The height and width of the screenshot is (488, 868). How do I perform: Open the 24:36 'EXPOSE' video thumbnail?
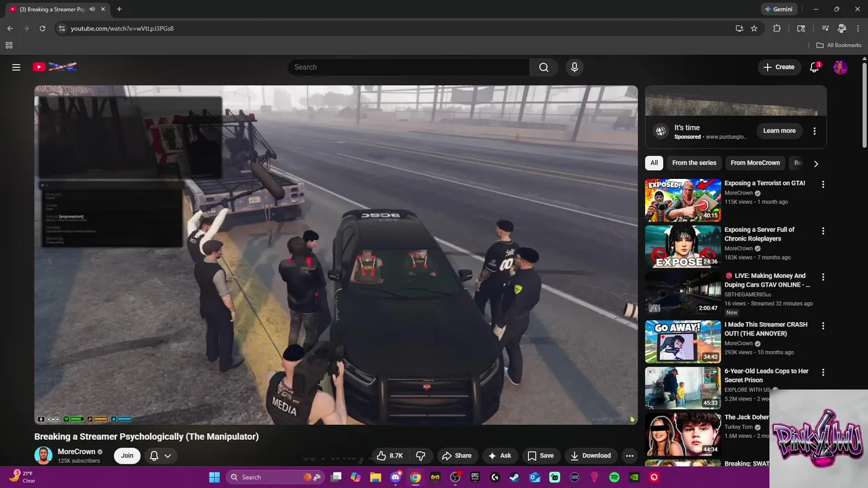pyautogui.click(x=683, y=246)
